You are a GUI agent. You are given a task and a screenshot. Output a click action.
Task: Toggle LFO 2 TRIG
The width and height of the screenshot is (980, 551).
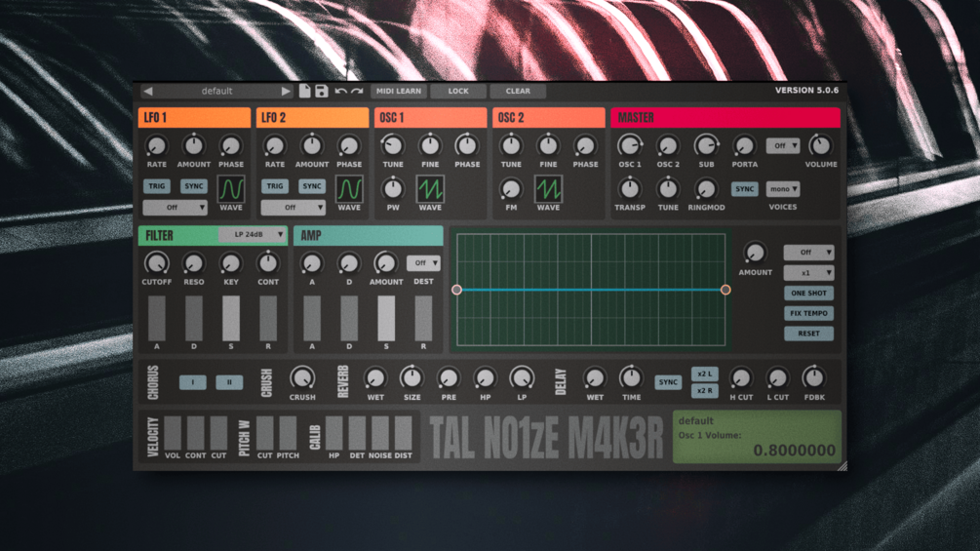click(x=274, y=186)
